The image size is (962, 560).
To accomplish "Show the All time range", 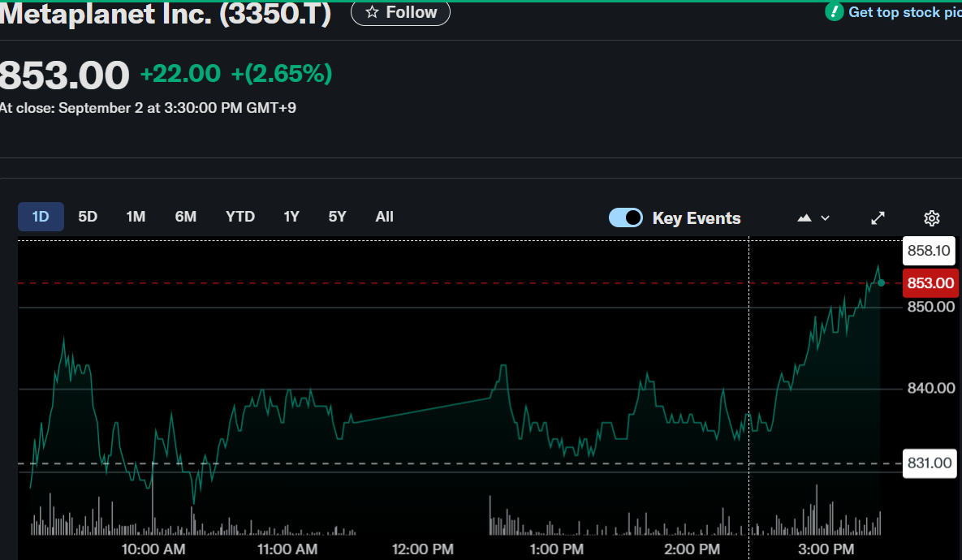I will click(385, 217).
